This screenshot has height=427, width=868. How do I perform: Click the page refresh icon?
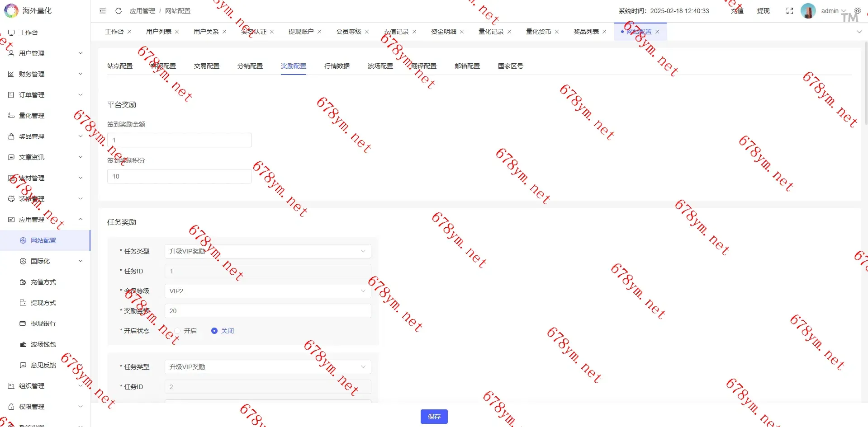(119, 11)
